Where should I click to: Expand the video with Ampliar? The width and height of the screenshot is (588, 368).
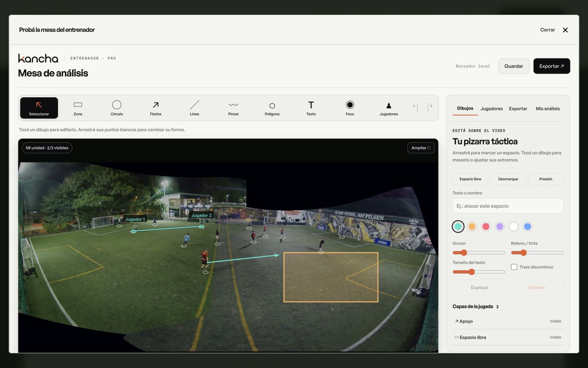tap(421, 148)
